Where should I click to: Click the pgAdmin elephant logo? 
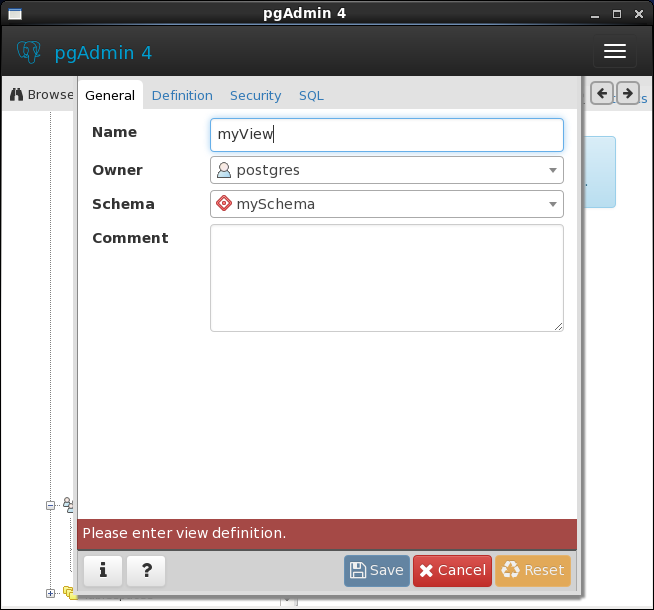29,52
